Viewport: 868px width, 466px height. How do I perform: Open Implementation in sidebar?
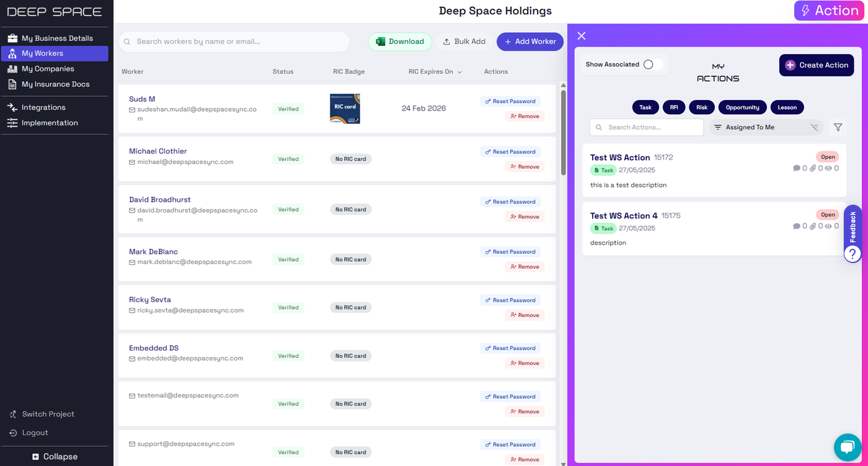click(55, 123)
